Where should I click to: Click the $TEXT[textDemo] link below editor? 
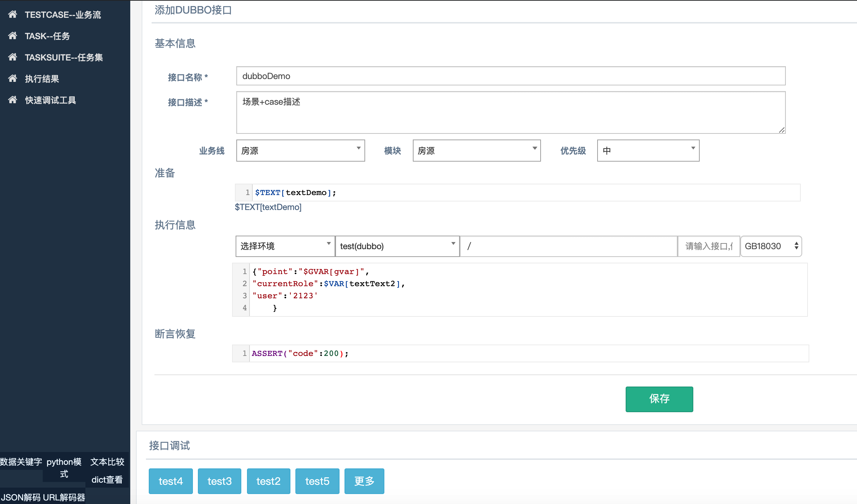pos(268,207)
